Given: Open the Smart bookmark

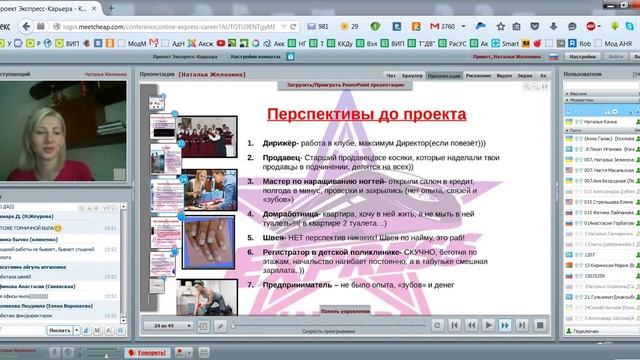Looking at the screenshot, I should coord(505,43).
